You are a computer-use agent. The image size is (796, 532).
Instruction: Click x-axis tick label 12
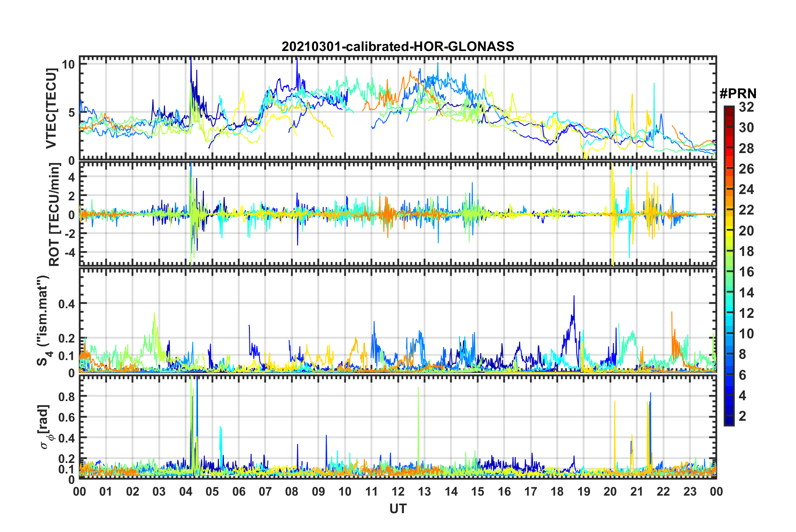(398, 491)
